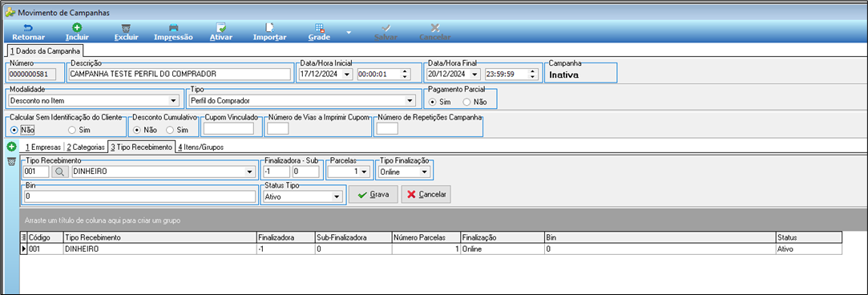Click the disabled Salvar icon
Viewport: 868px width, 295px height.
(386, 27)
